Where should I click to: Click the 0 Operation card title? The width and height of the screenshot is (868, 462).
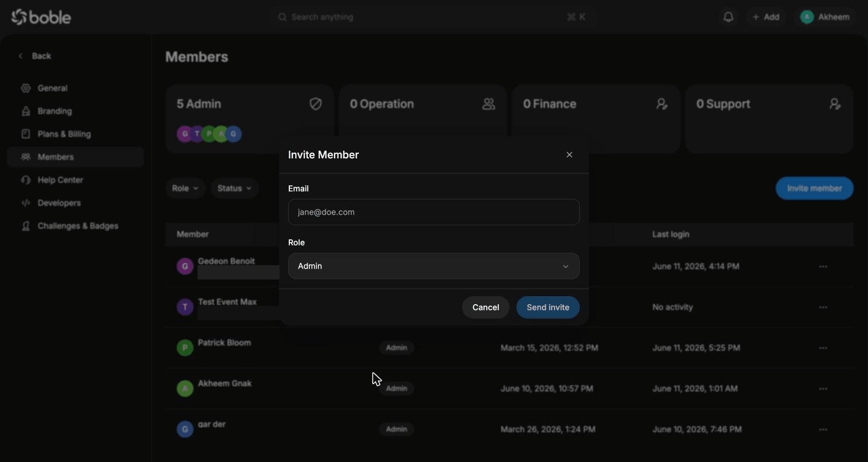(x=382, y=104)
